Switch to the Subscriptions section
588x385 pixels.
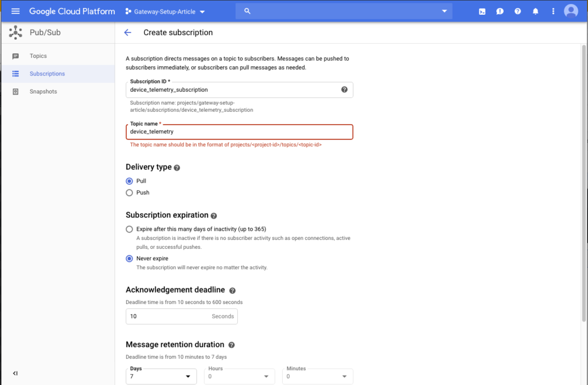(x=47, y=74)
